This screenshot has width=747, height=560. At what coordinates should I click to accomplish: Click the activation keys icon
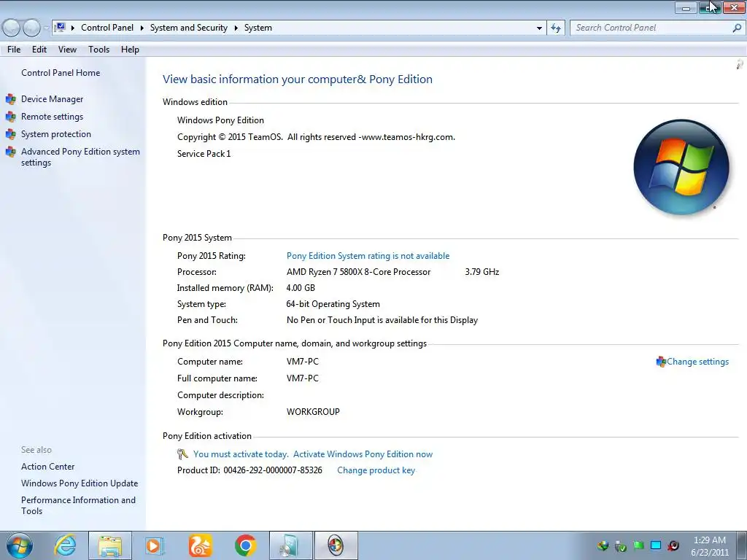(x=182, y=454)
